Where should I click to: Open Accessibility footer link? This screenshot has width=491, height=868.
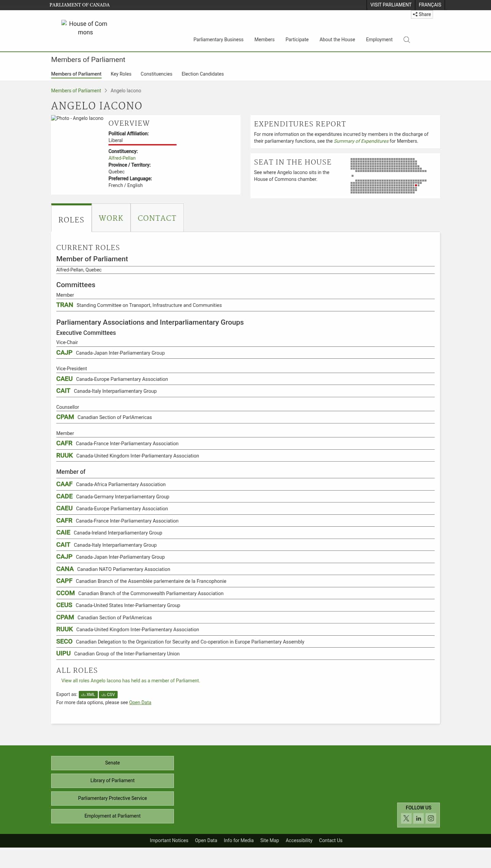[299, 840]
